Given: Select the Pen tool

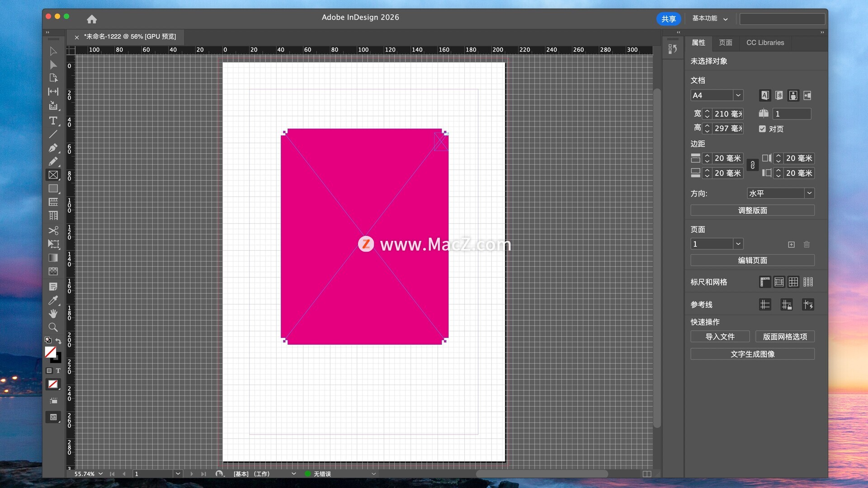Looking at the screenshot, I should pyautogui.click(x=53, y=148).
